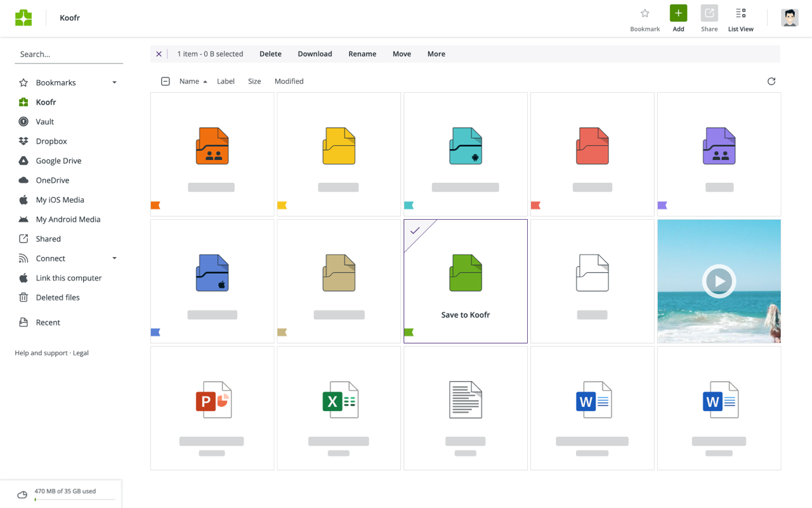This screenshot has width=812, height=508.
Task: Open the Legal link
Action: tap(81, 353)
